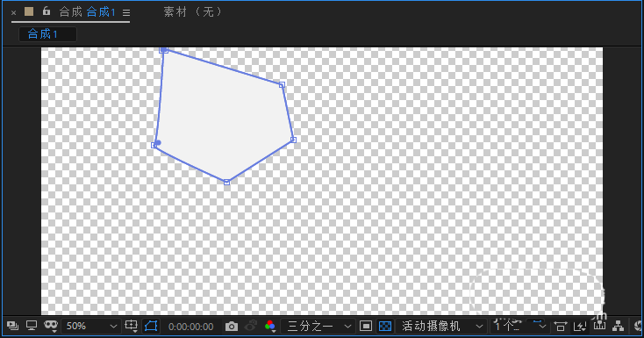Open the 三分之一 resolution dropdown
Screen dimensions: 644x338
[317, 327]
